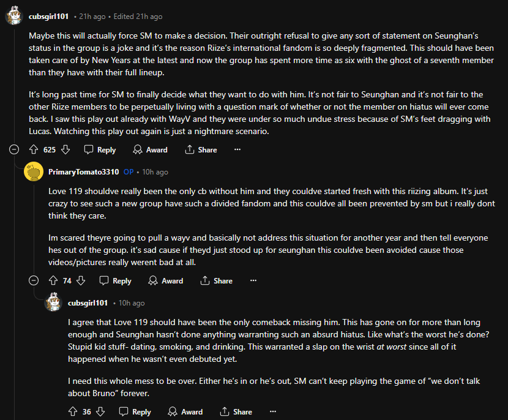Open PrimaryTomato3310's user profile
This screenshot has height=420, width=508.
pyautogui.click(x=83, y=172)
